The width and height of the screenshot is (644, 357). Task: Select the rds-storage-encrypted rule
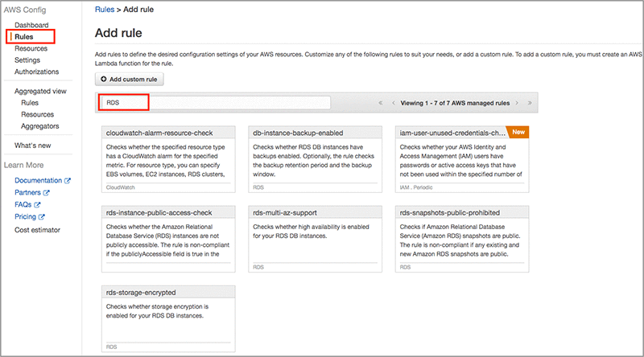(x=168, y=319)
